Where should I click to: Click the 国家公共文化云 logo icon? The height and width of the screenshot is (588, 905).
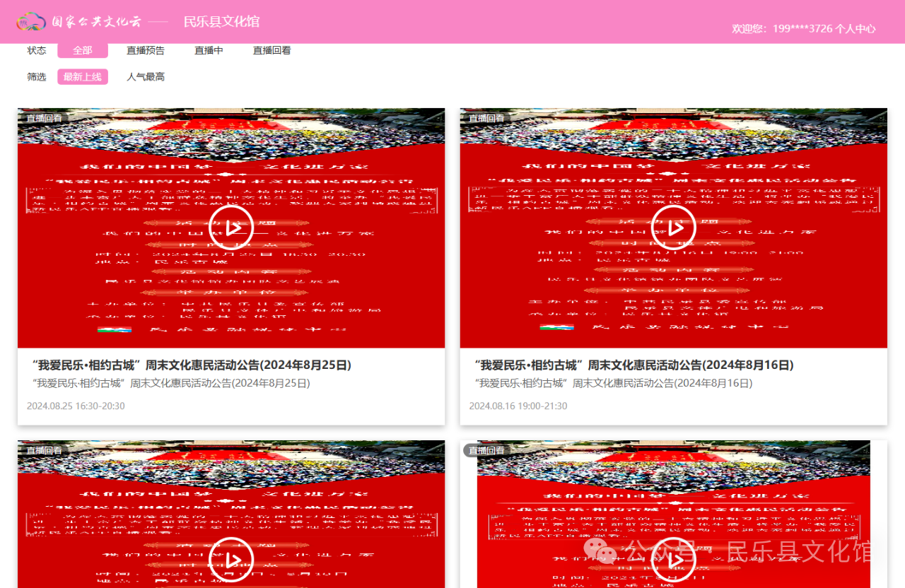pyautogui.click(x=31, y=21)
